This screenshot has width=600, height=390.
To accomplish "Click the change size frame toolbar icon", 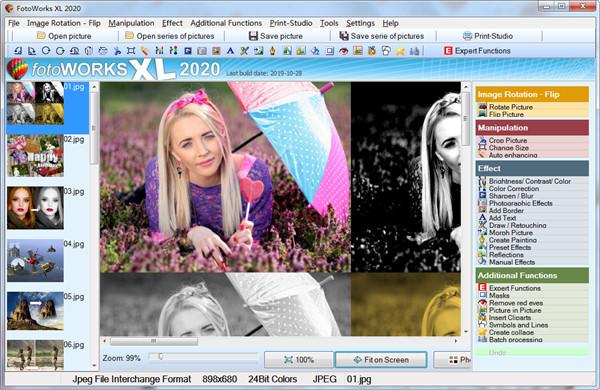I will 131,51.
